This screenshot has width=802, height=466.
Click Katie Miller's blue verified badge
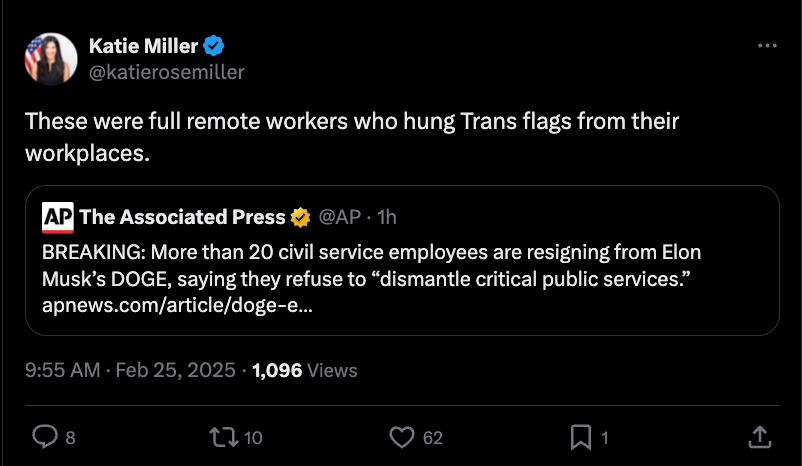click(x=213, y=46)
